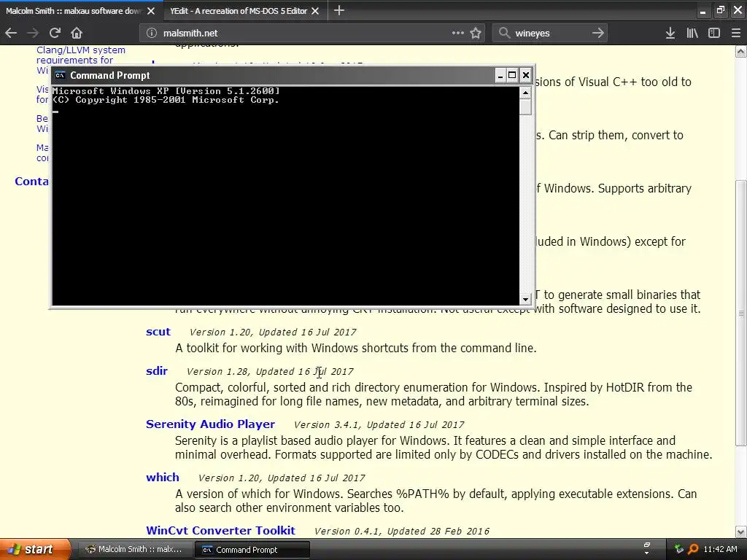
Task: Click the wineyes search field
Action: [x=550, y=33]
